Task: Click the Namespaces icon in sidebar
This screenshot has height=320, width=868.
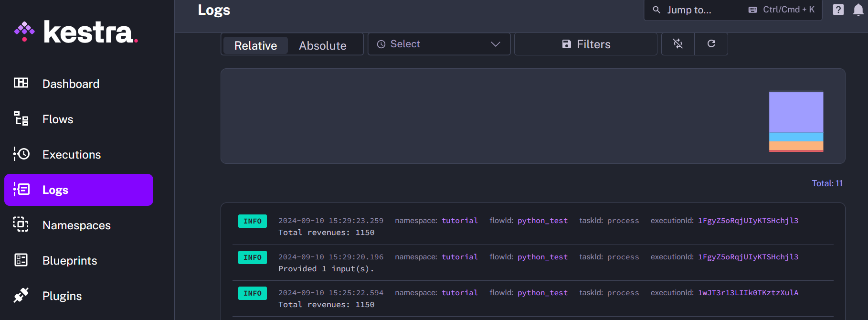Action: [21, 224]
